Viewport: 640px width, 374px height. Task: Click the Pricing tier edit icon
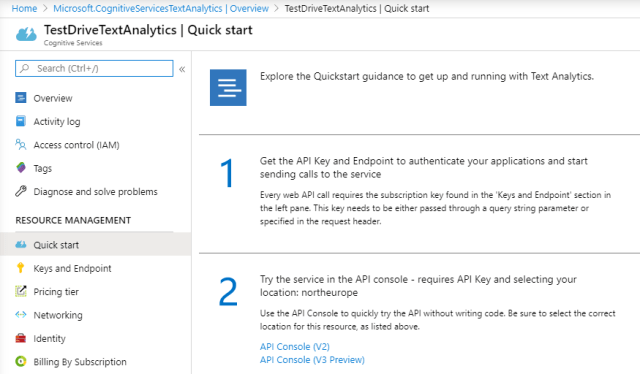21,291
